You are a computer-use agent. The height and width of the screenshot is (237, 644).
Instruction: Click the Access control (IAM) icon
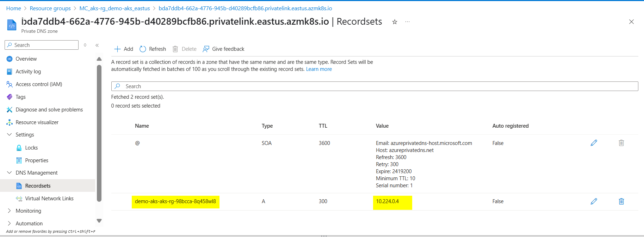click(x=10, y=84)
